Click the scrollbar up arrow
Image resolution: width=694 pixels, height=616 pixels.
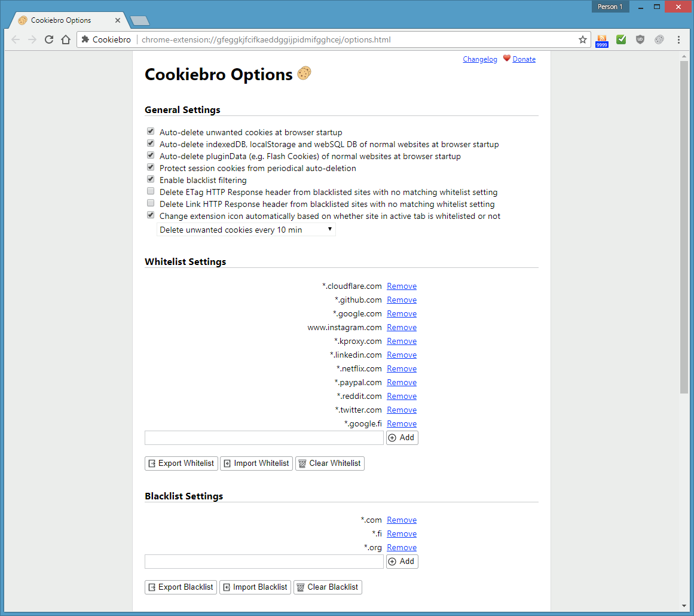[684, 56]
